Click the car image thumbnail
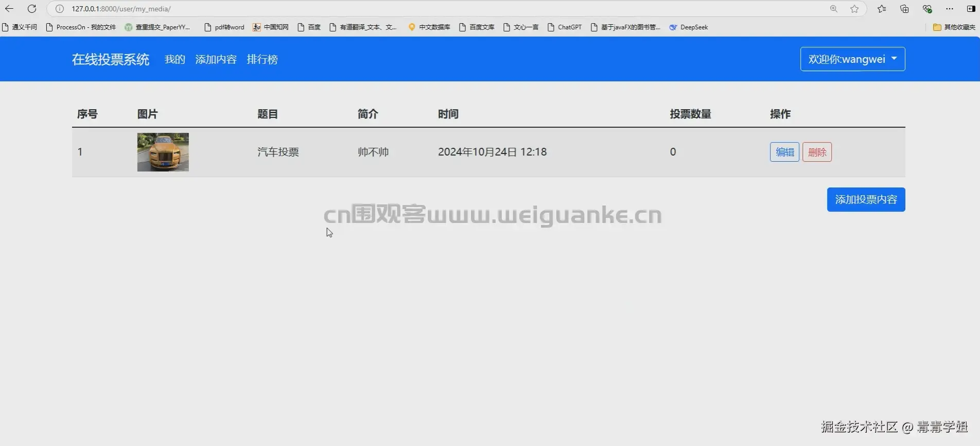This screenshot has height=446, width=980. point(163,152)
